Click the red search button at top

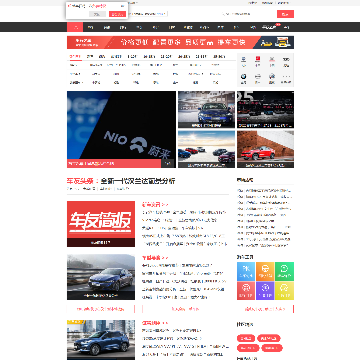[x=285, y=14]
